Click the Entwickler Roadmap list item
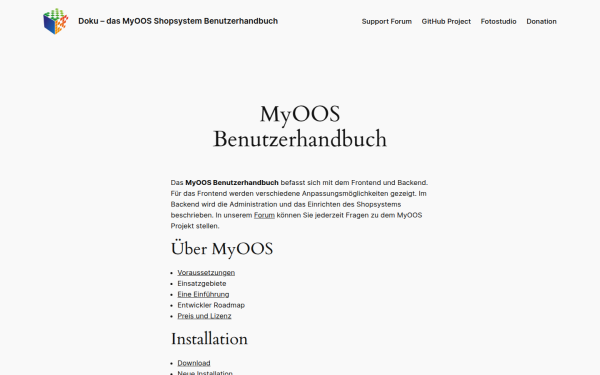 point(211,305)
